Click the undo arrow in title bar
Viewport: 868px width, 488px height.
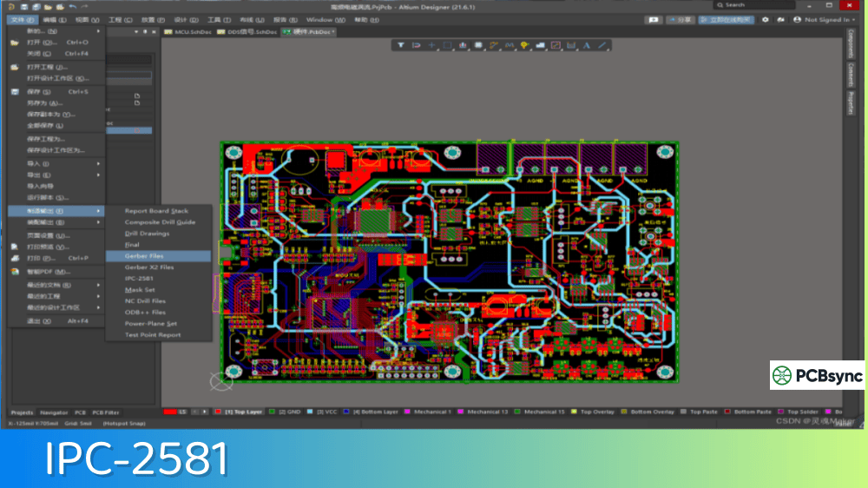[x=72, y=6]
